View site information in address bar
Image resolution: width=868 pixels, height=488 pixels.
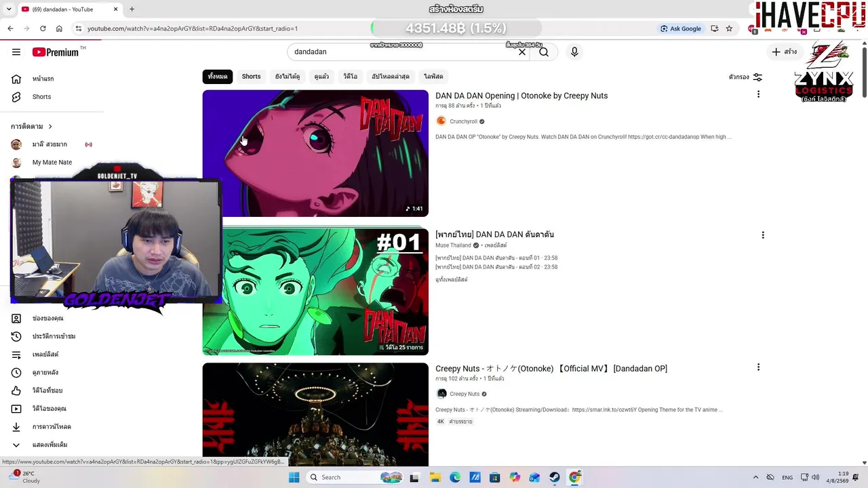[x=79, y=28]
